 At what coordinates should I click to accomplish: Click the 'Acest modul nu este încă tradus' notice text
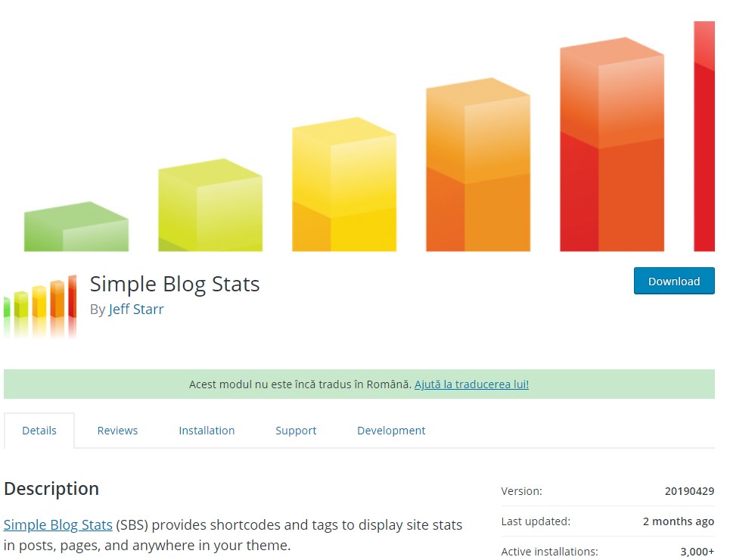pos(300,384)
